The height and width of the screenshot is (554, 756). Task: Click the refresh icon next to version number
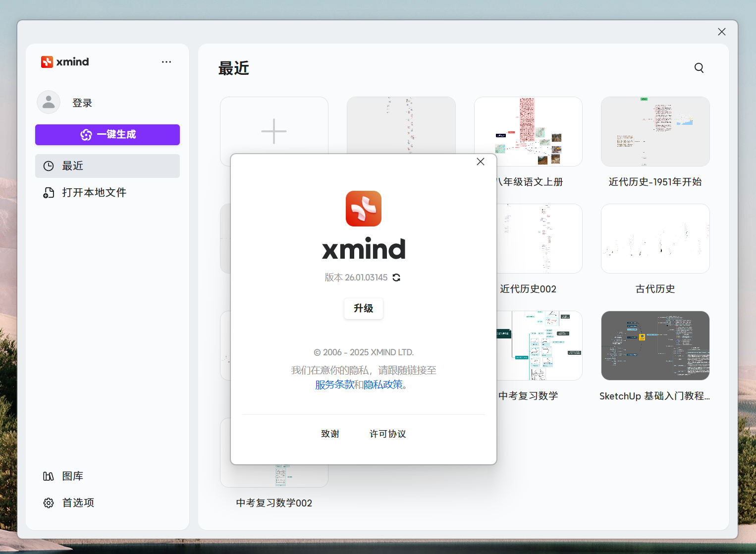pyautogui.click(x=396, y=277)
